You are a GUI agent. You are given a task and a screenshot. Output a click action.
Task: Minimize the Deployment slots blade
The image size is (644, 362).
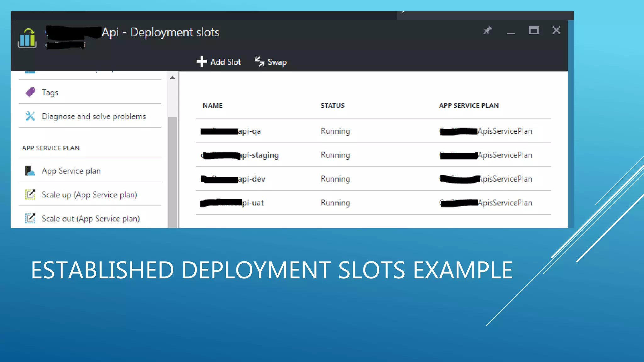click(x=511, y=33)
